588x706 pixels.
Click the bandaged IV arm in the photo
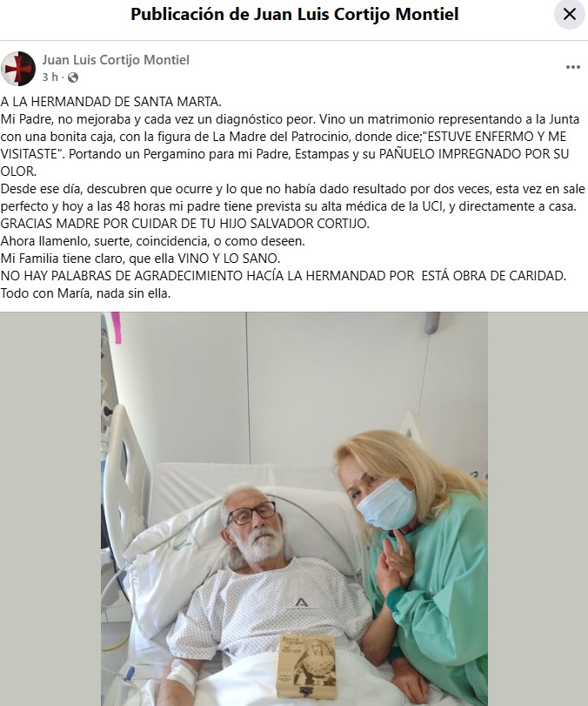click(182, 676)
